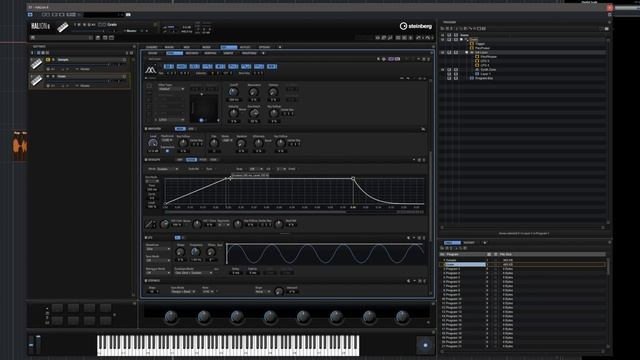Image resolution: width=640 pixels, height=360 pixels.
Task: Click the LFO section speaker icon
Action: coord(409,238)
